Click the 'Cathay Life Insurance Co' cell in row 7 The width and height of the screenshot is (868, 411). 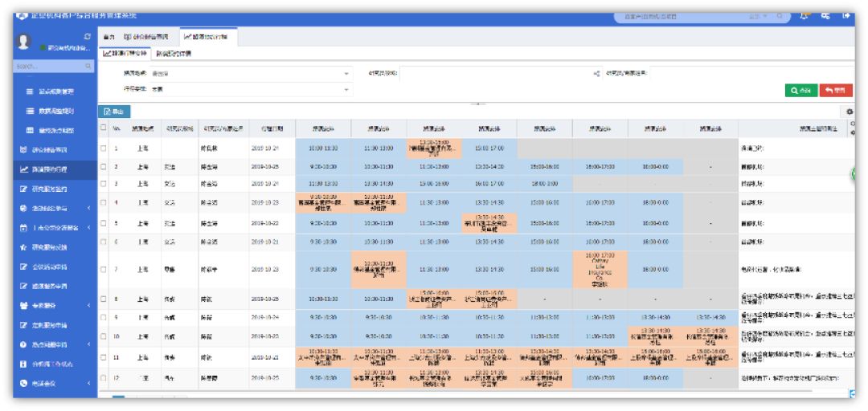pyautogui.click(x=600, y=270)
